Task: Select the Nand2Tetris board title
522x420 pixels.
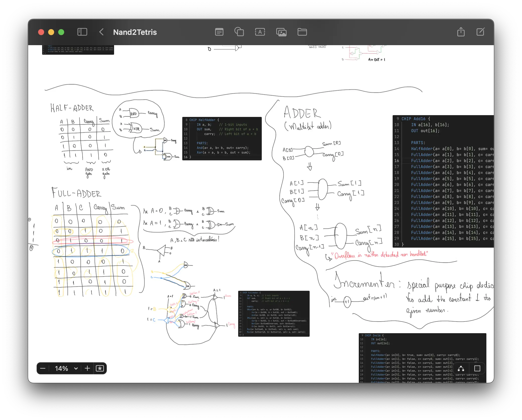Action: [135, 32]
